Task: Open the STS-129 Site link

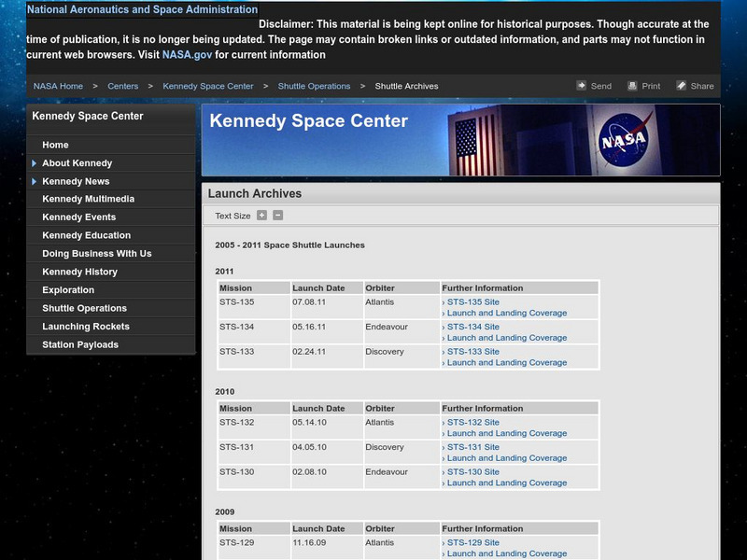Action: [473, 542]
